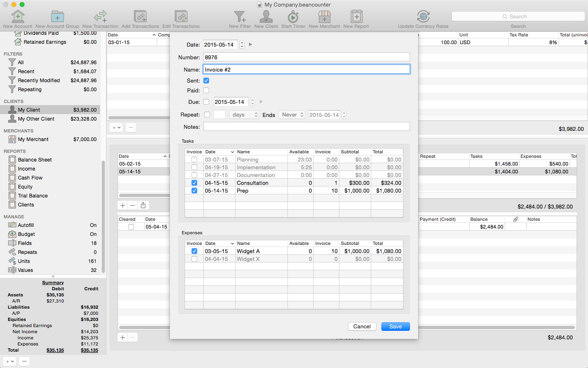Sort expenses by Date column header
Image resolution: width=588 pixels, height=368 pixels.
[219, 243]
